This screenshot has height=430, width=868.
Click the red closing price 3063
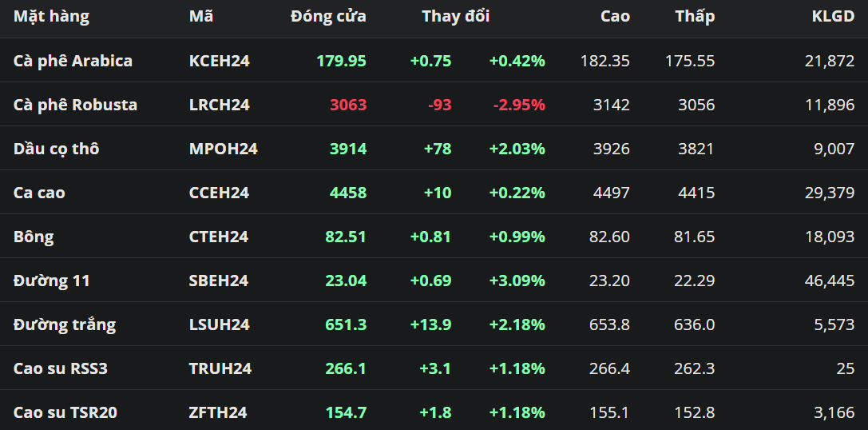point(348,105)
